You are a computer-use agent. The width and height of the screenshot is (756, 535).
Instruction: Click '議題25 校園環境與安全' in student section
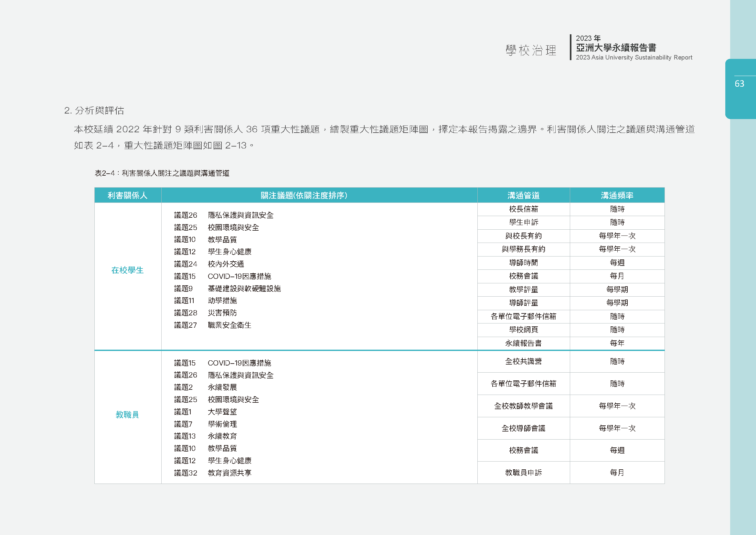tap(217, 227)
